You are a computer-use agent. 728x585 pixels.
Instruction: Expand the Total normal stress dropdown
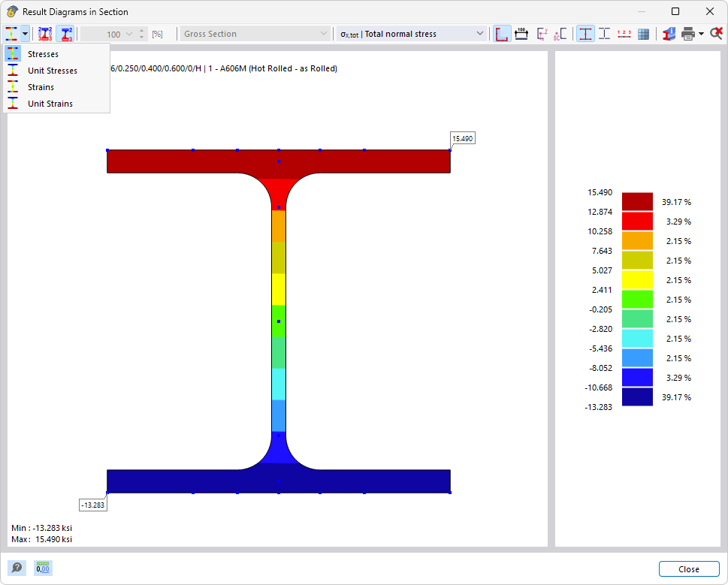click(480, 34)
